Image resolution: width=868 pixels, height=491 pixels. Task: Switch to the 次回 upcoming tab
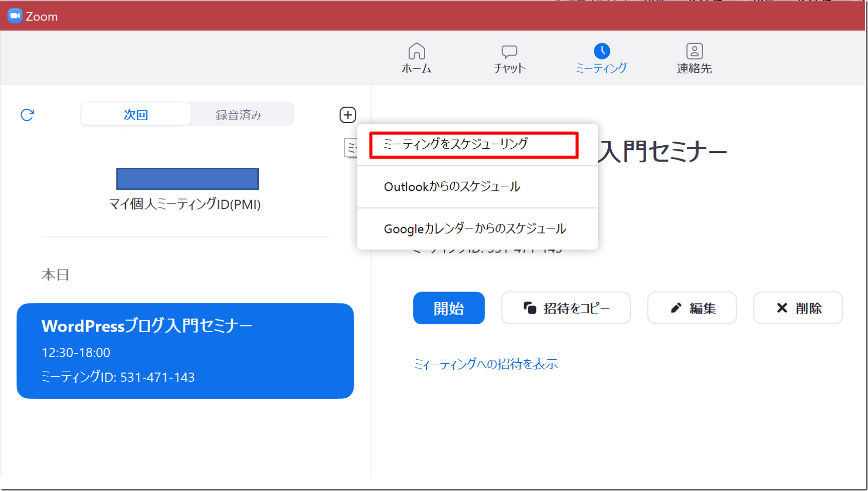pos(136,115)
